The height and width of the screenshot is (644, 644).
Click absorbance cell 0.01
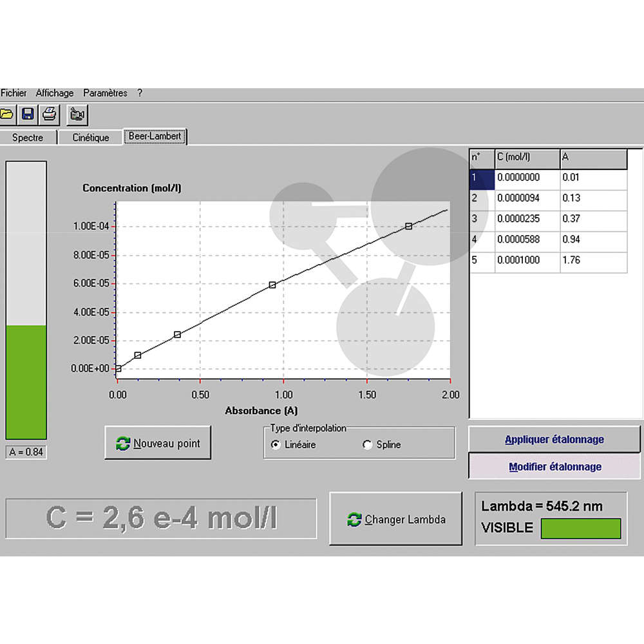[x=594, y=180]
